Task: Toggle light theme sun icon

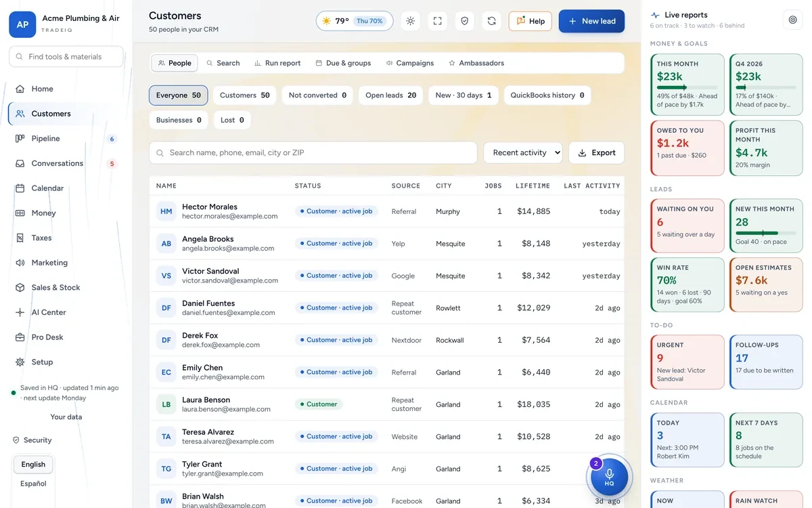Action: (x=410, y=21)
